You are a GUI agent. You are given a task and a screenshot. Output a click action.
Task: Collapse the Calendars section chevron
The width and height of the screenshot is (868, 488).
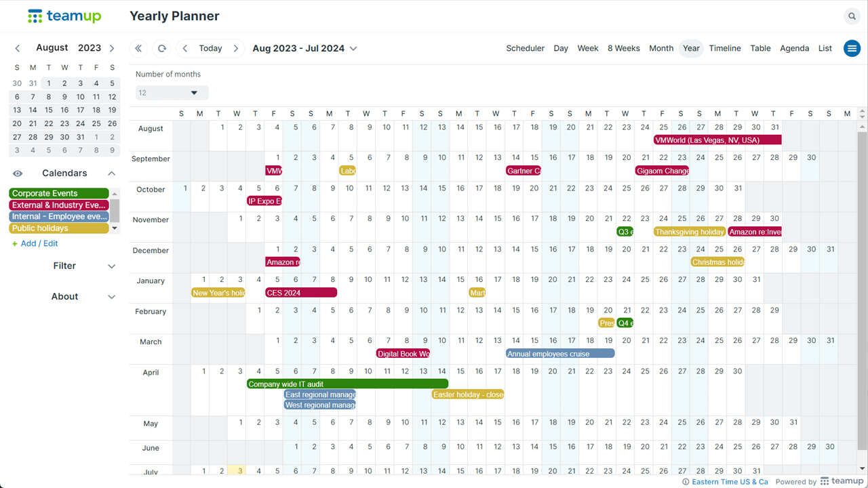[x=112, y=174]
